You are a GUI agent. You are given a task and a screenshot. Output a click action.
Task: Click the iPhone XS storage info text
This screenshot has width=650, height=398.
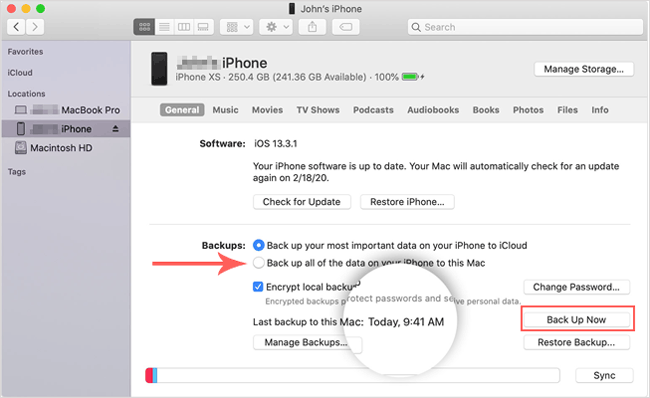pyautogui.click(x=271, y=77)
